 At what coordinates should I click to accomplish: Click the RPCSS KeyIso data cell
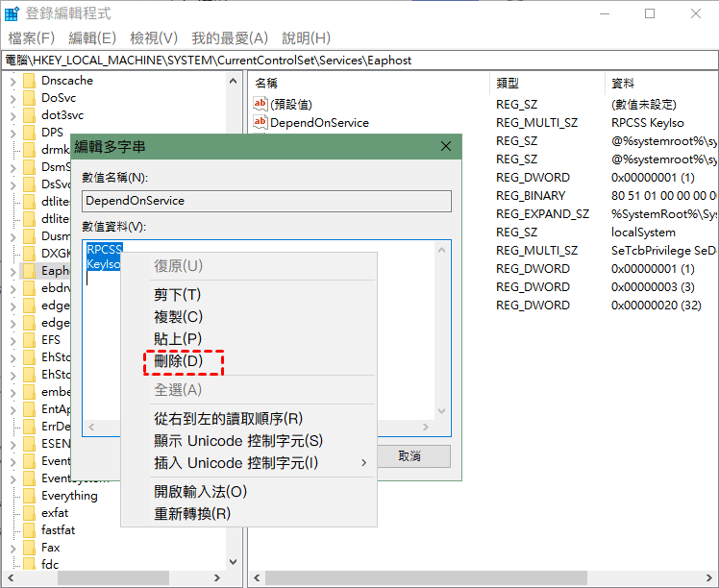pyautogui.click(x=648, y=122)
